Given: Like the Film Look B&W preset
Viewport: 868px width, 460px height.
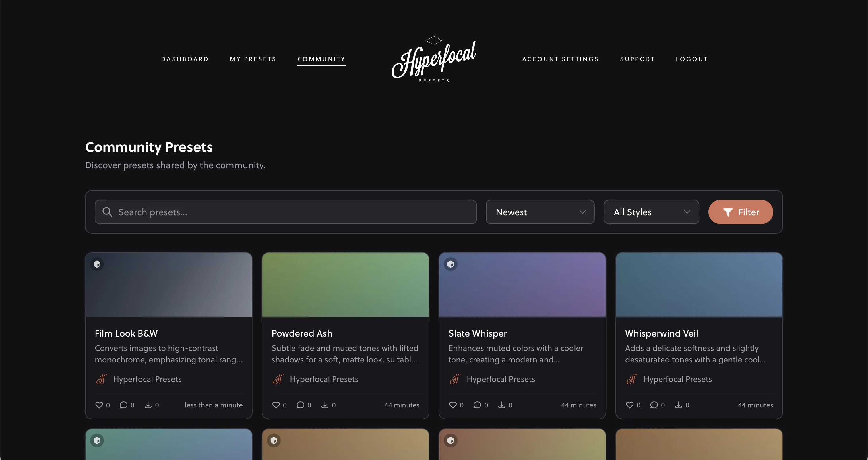Looking at the screenshot, I should tap(99, 405).
